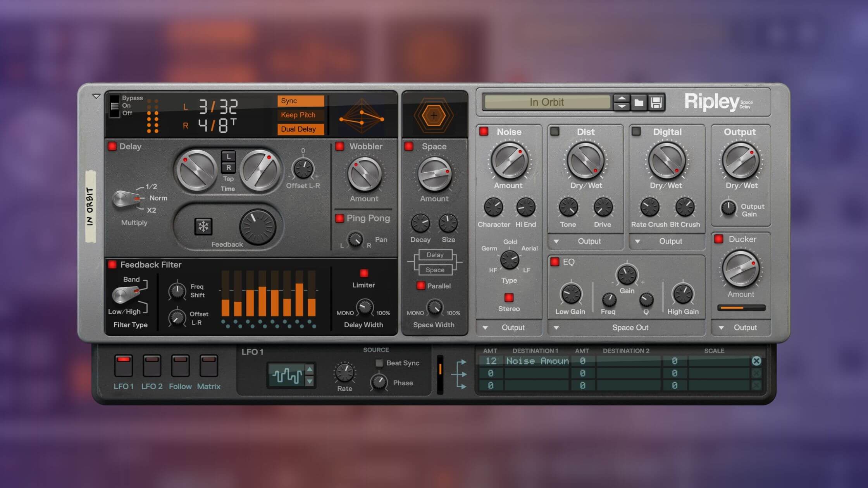The height and width of the screenshot is (488, 868).
Task: Open the Space Out dropdown
Action: point(626,328)
